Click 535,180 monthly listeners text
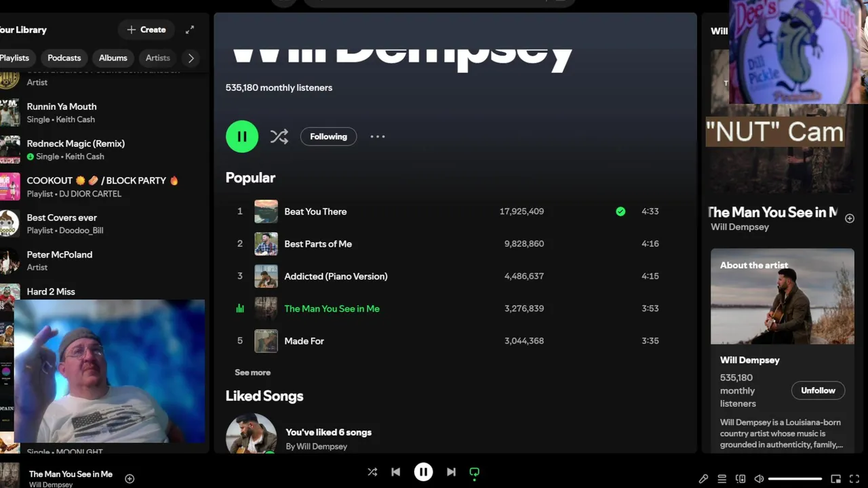The image size is (868, 488). (279, 87)
